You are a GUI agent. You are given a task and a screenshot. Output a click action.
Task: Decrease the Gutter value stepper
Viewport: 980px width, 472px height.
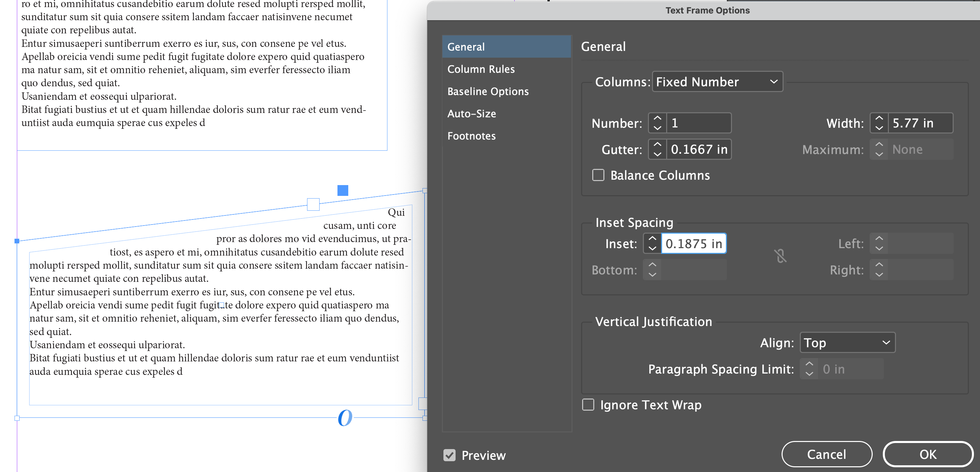[x=657, y=154]
